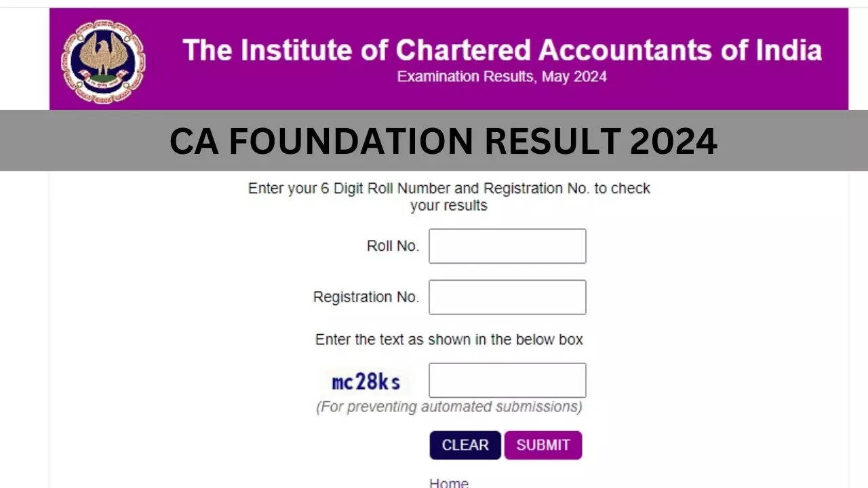Click the mc28ks captcha image
This screenshot has width=868, height=488.
point(366,382)
